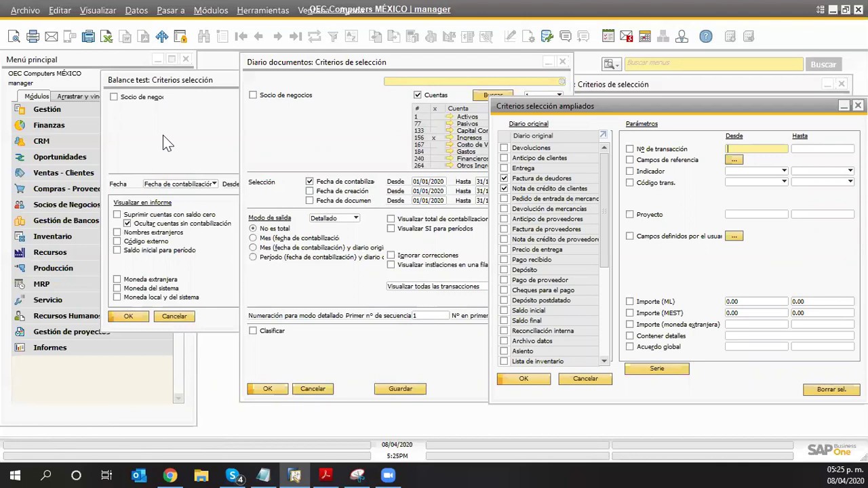Open Messages/Alerts overview speech bubble icon
Viewport: 868px width, 488px height.
[566, 37]
